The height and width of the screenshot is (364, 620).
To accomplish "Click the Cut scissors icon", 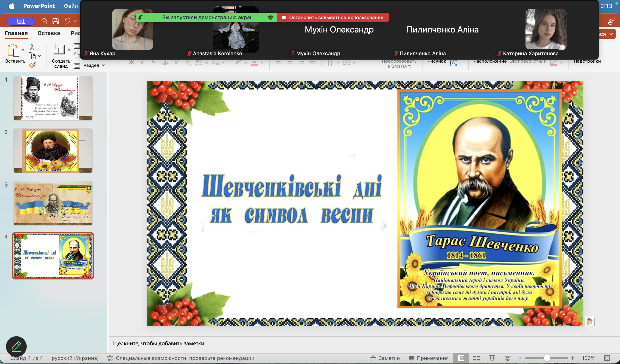I will [x=32, y=46].
